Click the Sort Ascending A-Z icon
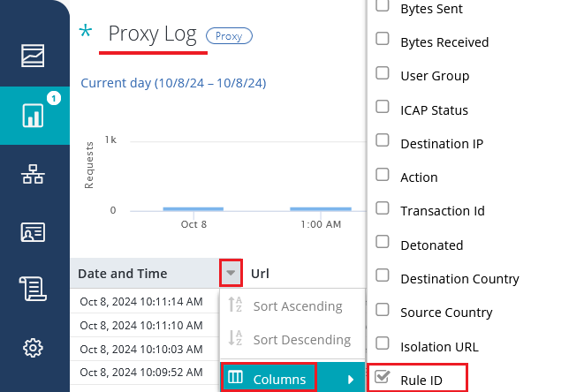This screenshot has width=569, height=392. (235, 306)
